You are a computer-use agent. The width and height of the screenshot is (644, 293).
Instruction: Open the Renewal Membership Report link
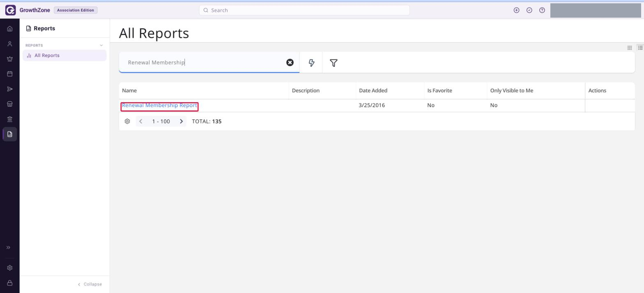point(159,105)
